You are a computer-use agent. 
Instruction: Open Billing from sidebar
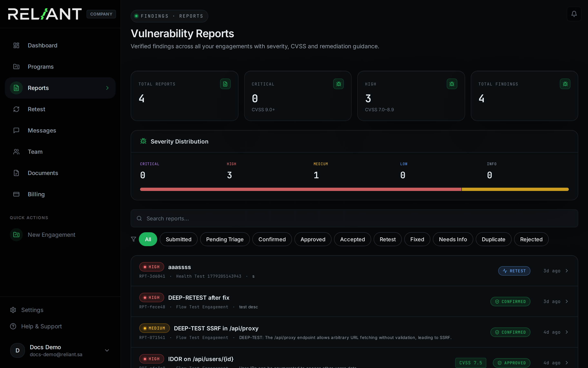click(60, 194)
